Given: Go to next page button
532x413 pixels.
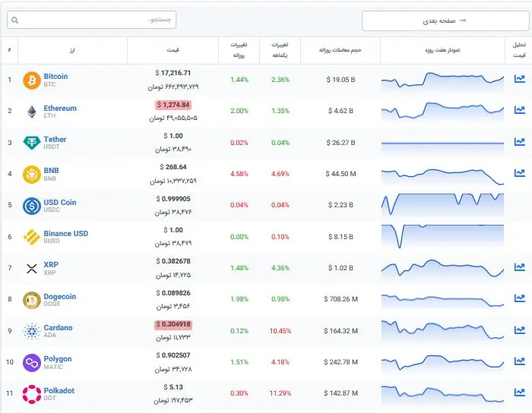Looking at the screenshot, I should pyautogui.click(x=445, y=20).
